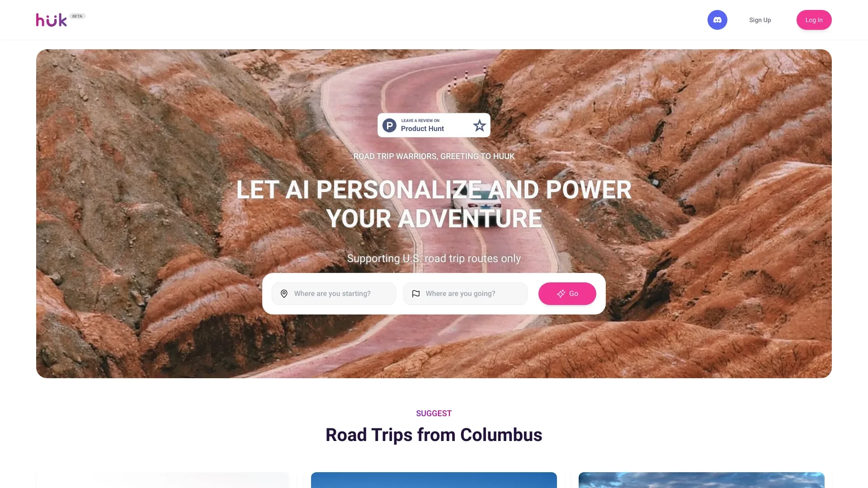Click the SUGGEST section label

click(x=434, y=413)
